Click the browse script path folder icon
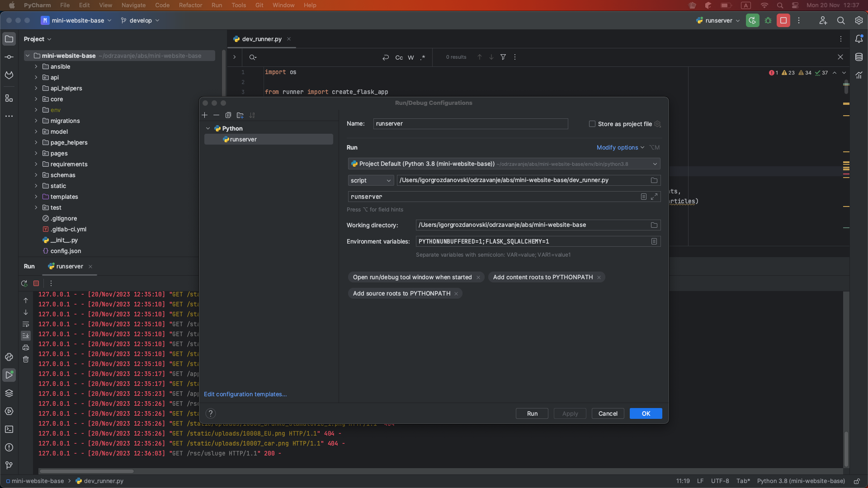The height and width of the screenshot is (488, 868). [654, 180]
